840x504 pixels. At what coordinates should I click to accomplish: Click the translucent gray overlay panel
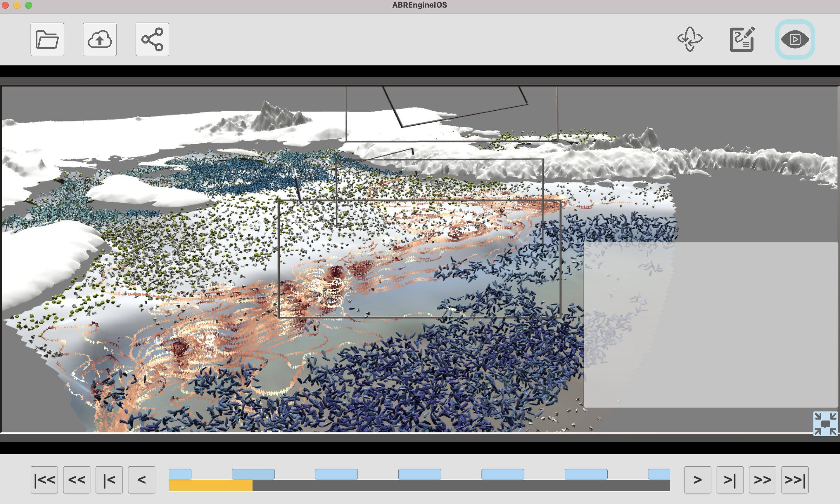coord(711,324)
